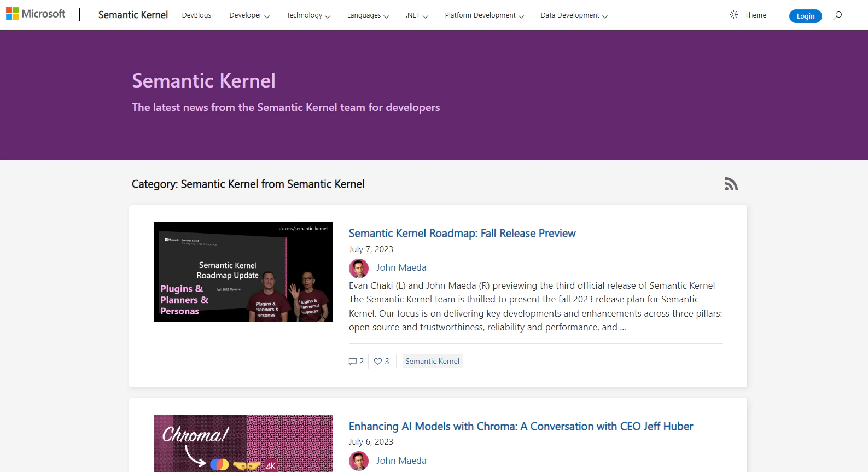Open Semantic Kernel Roadmap: Fall Release Preview
Screen dimensions: 868x472
tap(462, 233)
